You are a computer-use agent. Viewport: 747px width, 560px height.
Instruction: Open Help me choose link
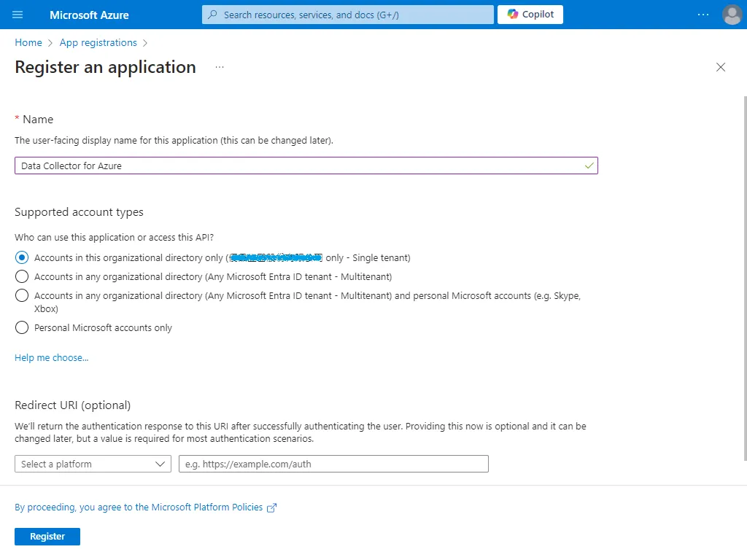point(52,357)
